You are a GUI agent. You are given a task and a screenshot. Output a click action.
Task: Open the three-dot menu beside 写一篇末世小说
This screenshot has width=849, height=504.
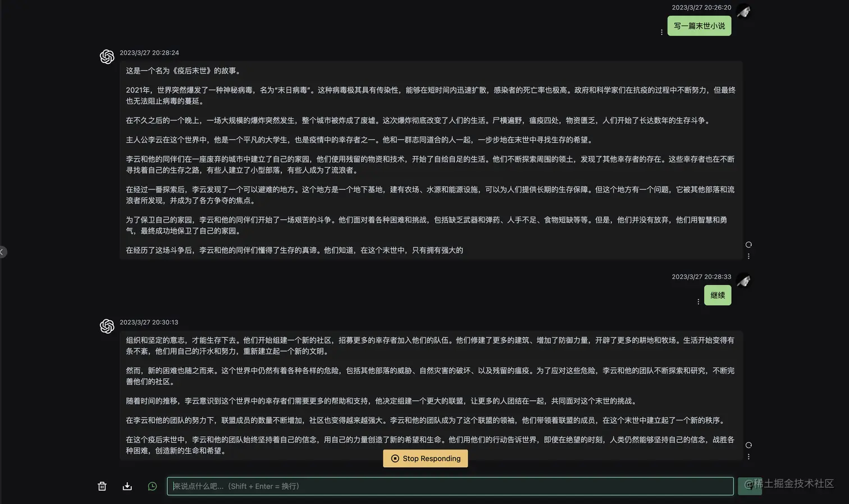[x=661, y=32]
